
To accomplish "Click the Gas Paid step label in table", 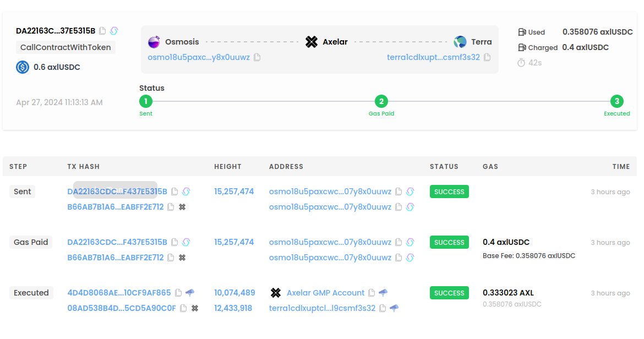I will pyautogui.click(x=31, y=242).
